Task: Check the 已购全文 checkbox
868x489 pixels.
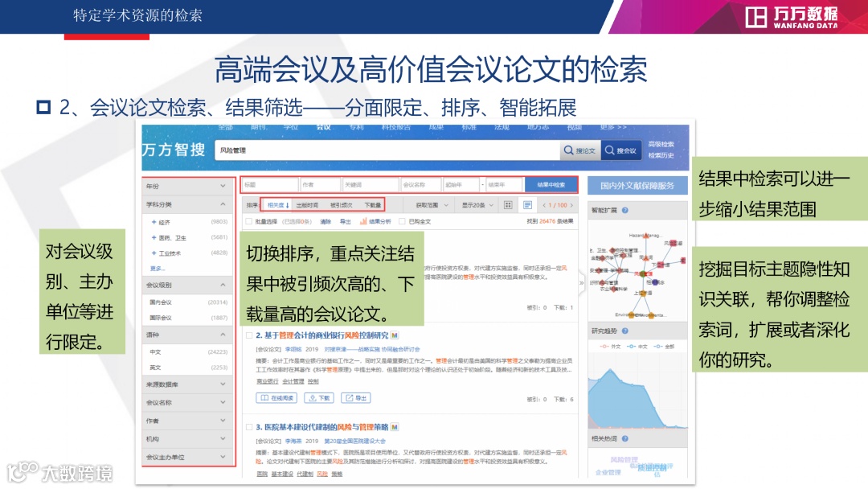Action: pos(403,221)
